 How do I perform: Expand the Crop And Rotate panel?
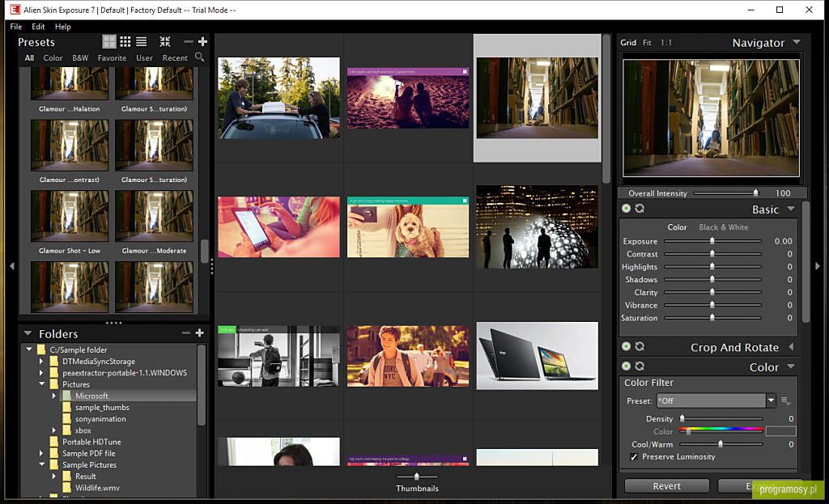click(x=791, y=346)
